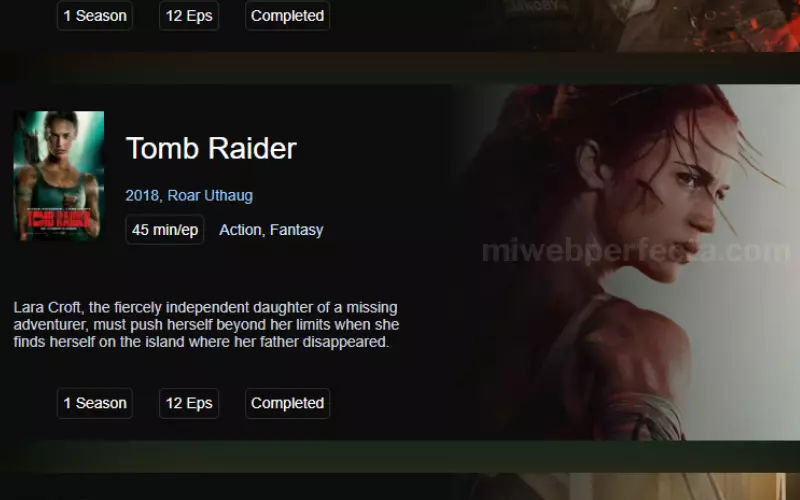Open the Tomb Raider poster thumbnail
The width and height of the screenshot is (800, 500).
coord(59,176)
